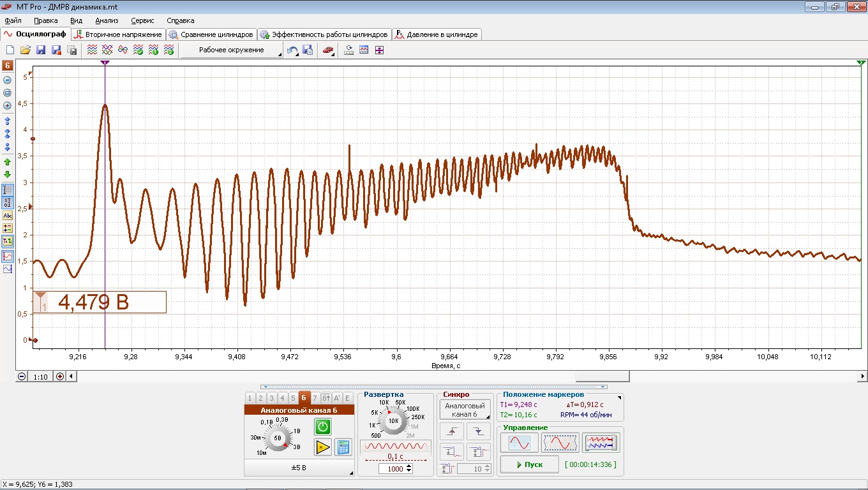The image size is (868, 490).
Task: Click the Развертка sample rate knob showing 10K
Action: pos(393,421)
